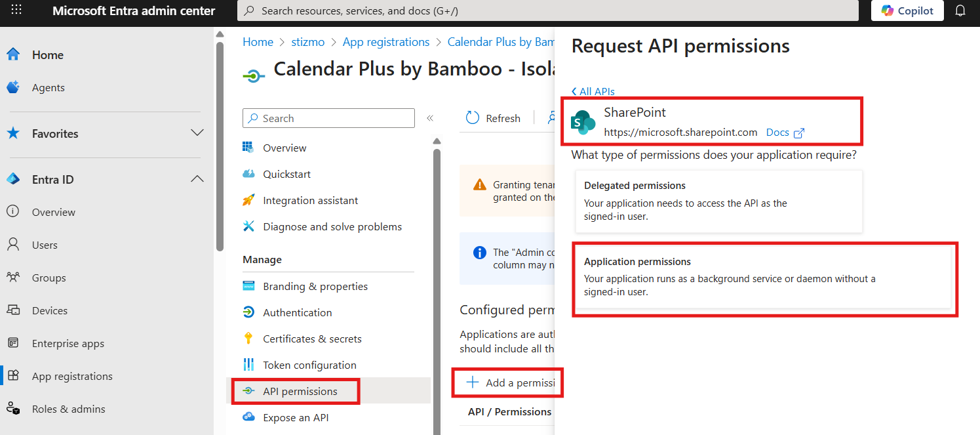Click the SharePoint logo in the permissions panel
This screenshot has width=980, height=435.
point(583,122)
